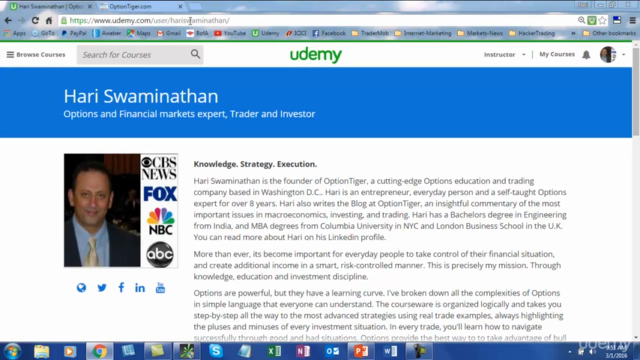Open My Courses link

pos(557,54)
